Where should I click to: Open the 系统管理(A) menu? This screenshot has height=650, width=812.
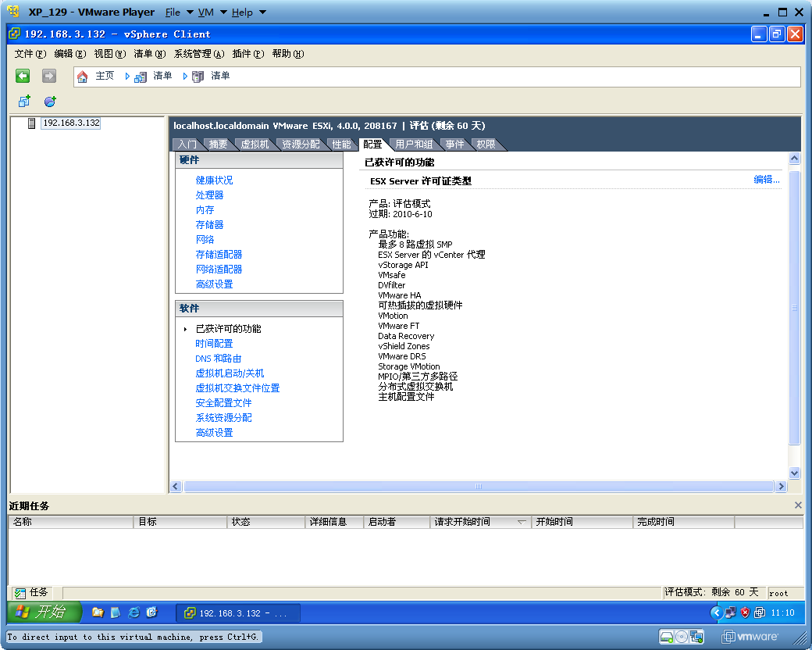click(199, 53)
